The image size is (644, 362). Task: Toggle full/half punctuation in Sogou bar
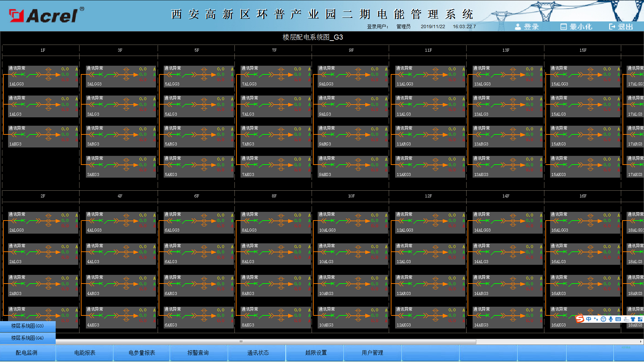pyautogui.click(x=596, y=319)
